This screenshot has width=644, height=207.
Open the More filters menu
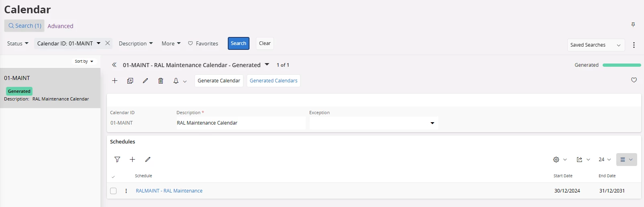(171, 43)
